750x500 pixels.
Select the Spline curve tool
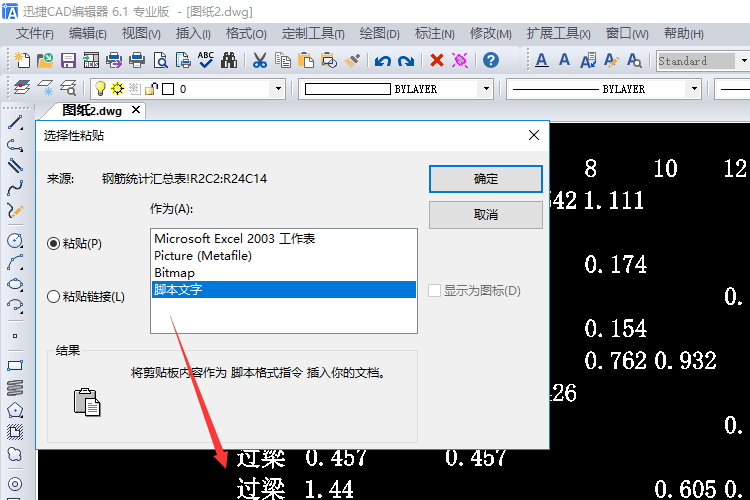click(x=15, y=189)
